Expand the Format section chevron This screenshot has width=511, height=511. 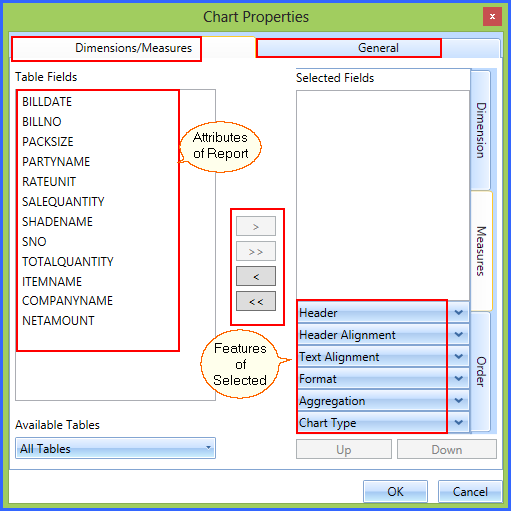[459, 378]
